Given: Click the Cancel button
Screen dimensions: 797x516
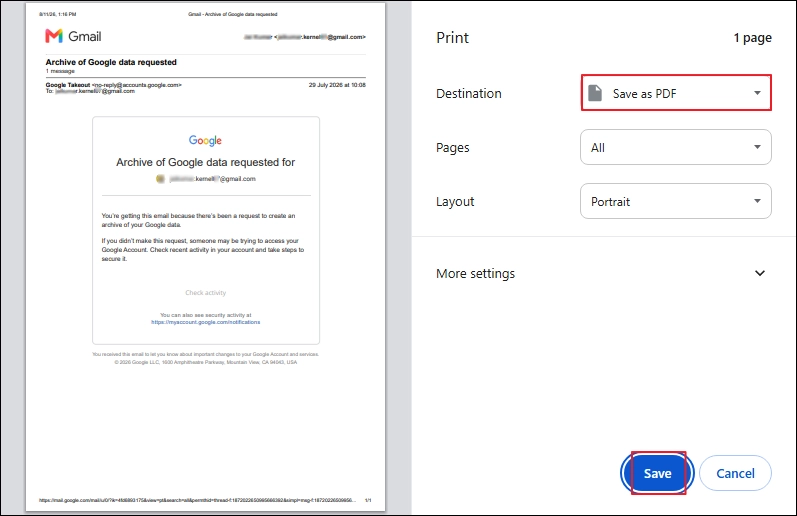Looking at the screenshot, I should [x=735, y=473].
